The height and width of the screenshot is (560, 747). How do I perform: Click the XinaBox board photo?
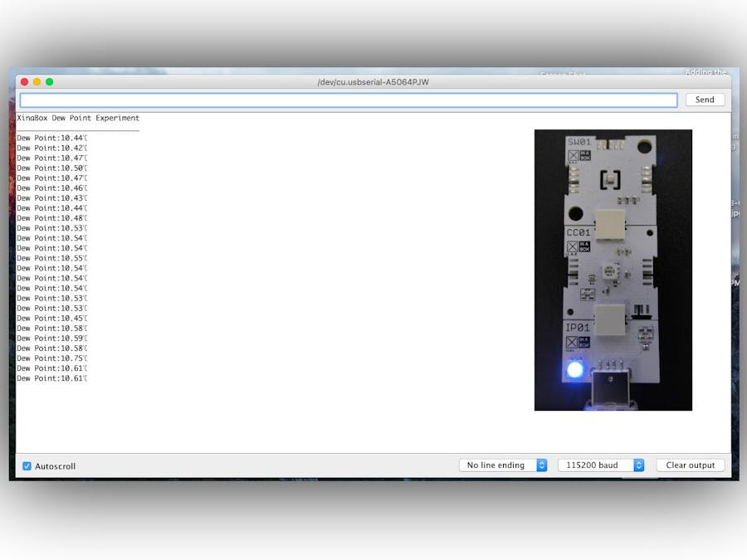tap(613, 270)
